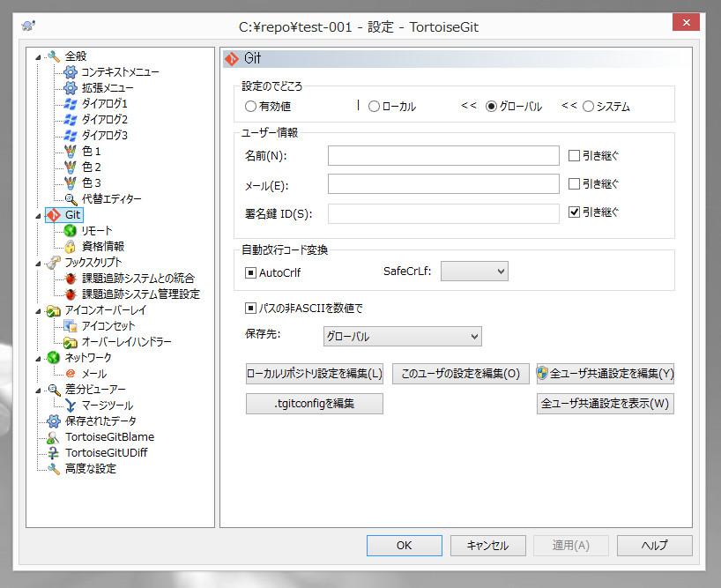Open help with the ヘルプ button
The width and height of the screenshot is (721, 588).
[655, 546]
